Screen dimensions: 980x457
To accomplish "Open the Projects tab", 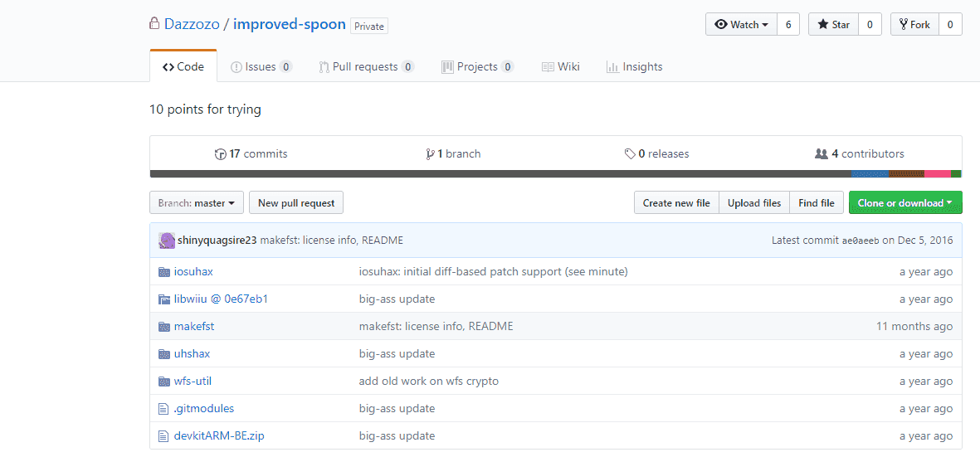I will coord(477,66).
